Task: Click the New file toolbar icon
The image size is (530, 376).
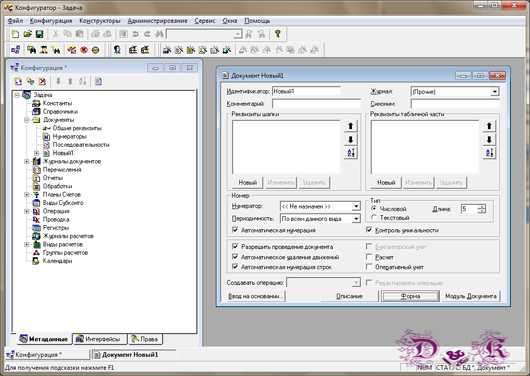Action: tap(15, 34)
